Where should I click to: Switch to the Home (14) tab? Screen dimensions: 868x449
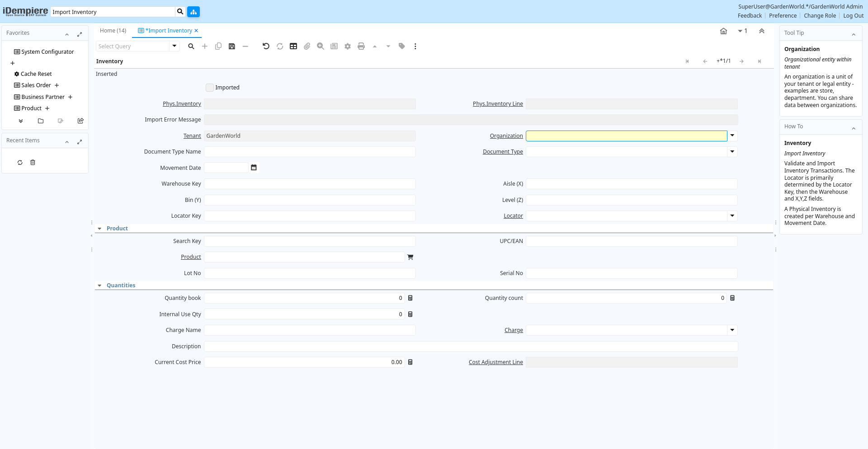coord(113,31)
